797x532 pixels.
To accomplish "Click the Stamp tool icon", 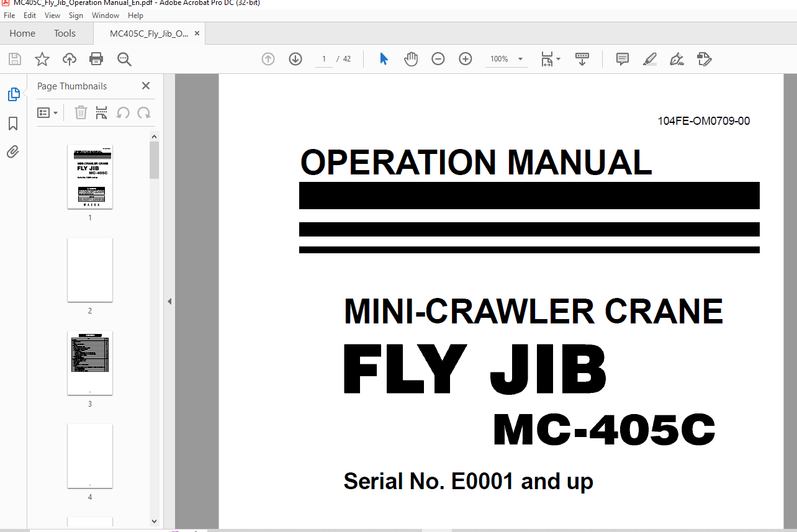I will tap(704, 59).
